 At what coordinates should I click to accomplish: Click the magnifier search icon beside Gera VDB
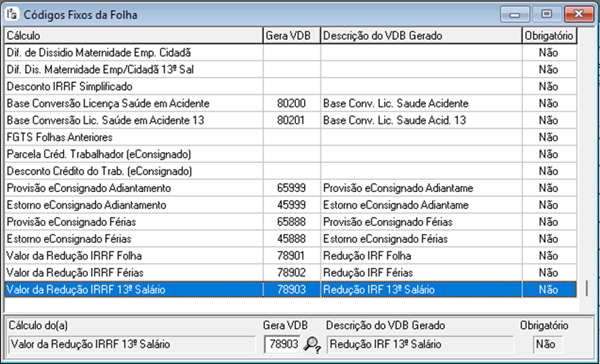(x=312, y=344)
